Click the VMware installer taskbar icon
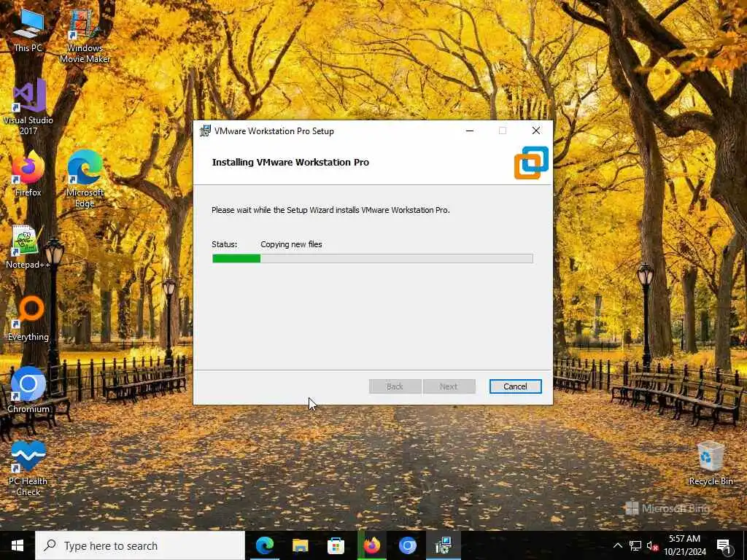The width and height of the screenshot is (747, 560). (x=444, y=545)
